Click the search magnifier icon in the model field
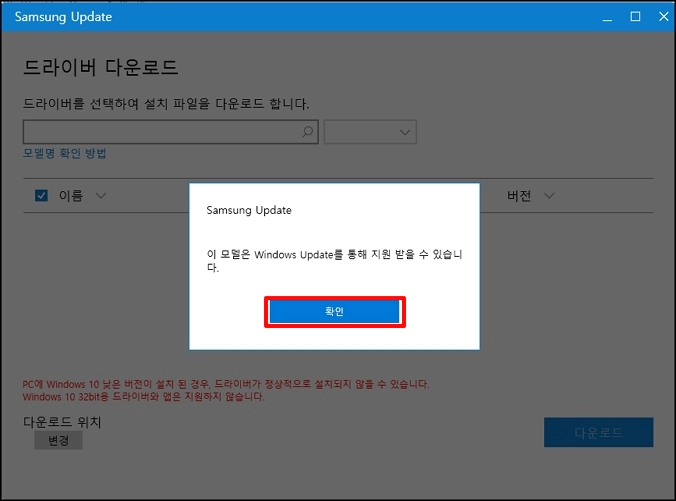 (307, 132)
